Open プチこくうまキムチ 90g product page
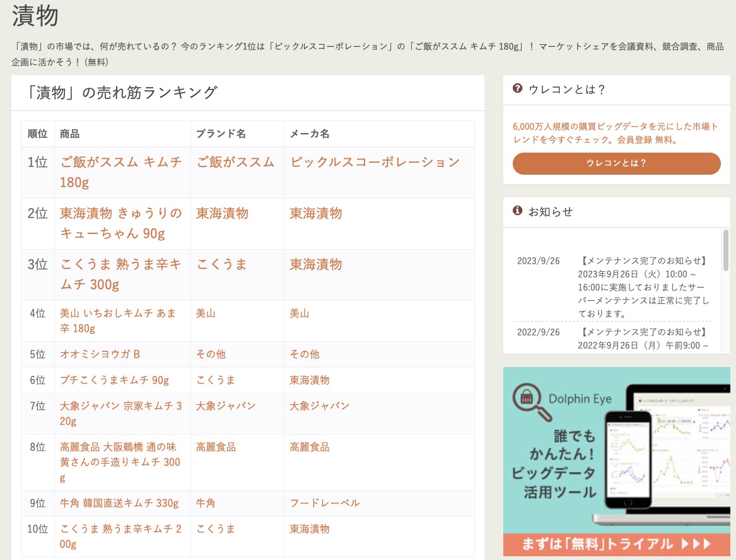This screenshot has height=560, width=736. coord(114,380)
